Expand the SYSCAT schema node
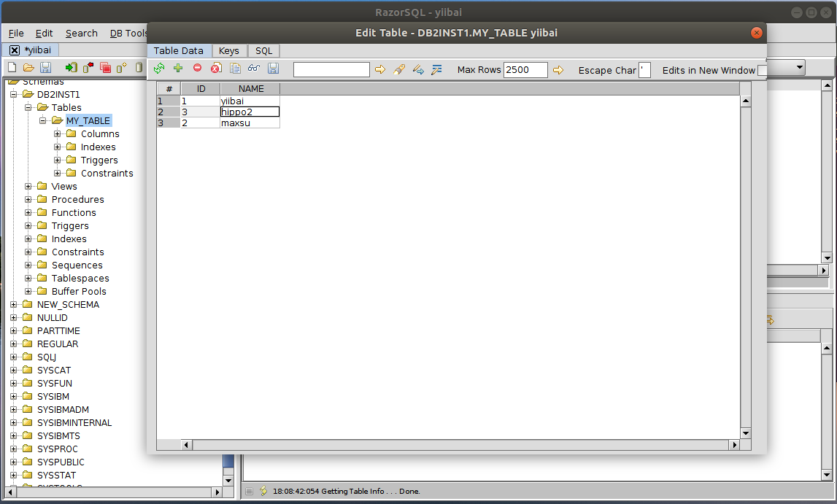The image size is (837, 504). (14, 371)
